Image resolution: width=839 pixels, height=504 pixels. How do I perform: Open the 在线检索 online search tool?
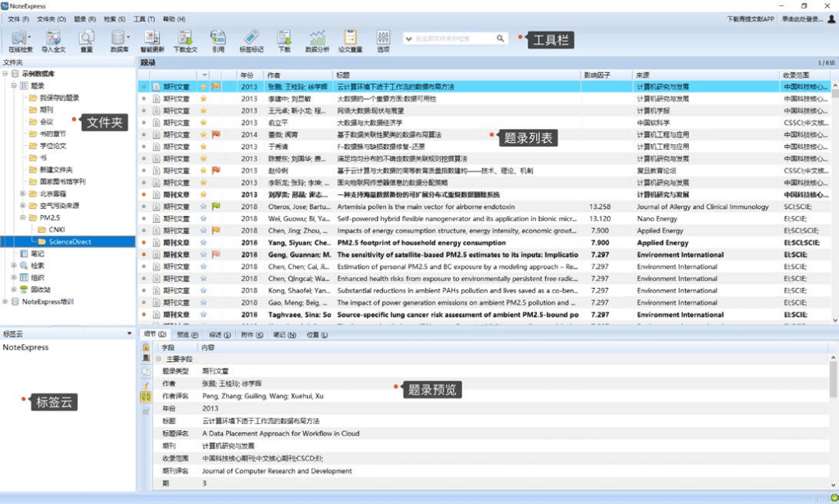coord(20,41)
